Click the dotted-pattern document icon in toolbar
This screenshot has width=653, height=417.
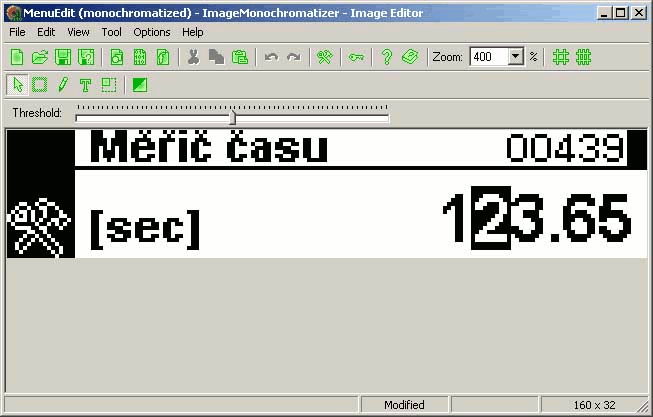(140, 57)
